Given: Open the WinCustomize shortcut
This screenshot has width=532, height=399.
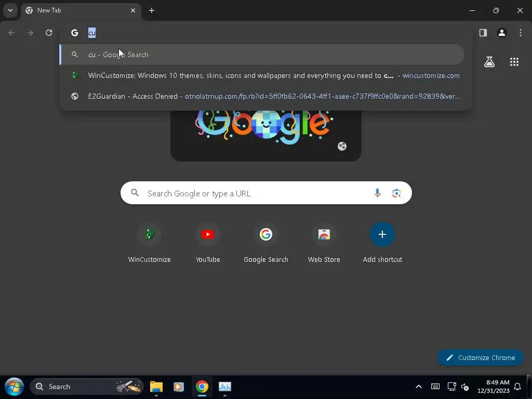Looking at the screenshot, I should click(x=150, y=243).
